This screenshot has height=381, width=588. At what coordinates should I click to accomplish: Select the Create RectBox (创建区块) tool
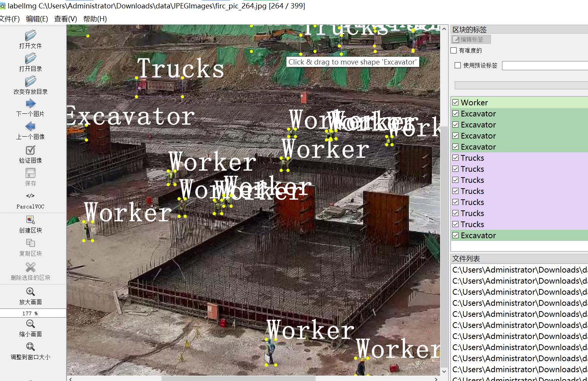point(31,220)
